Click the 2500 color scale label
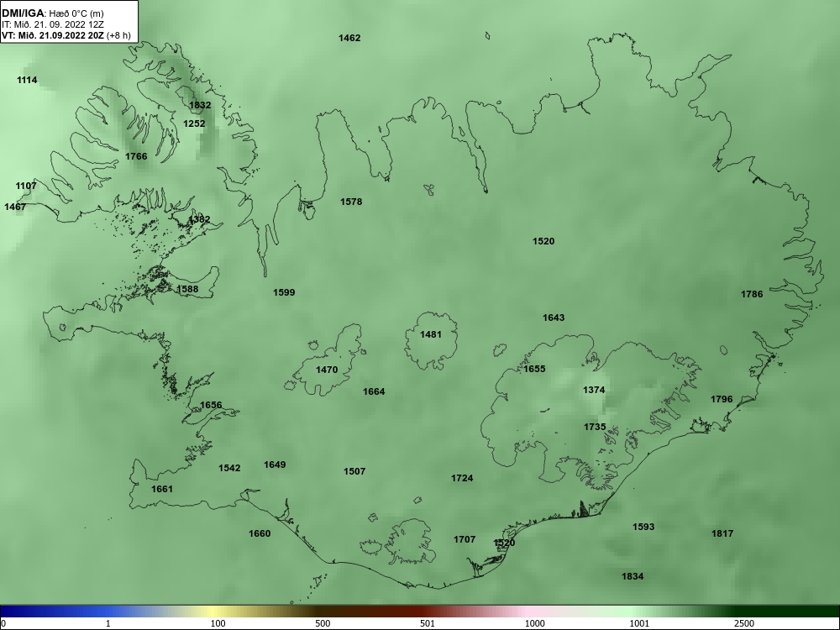 point(744,624)
